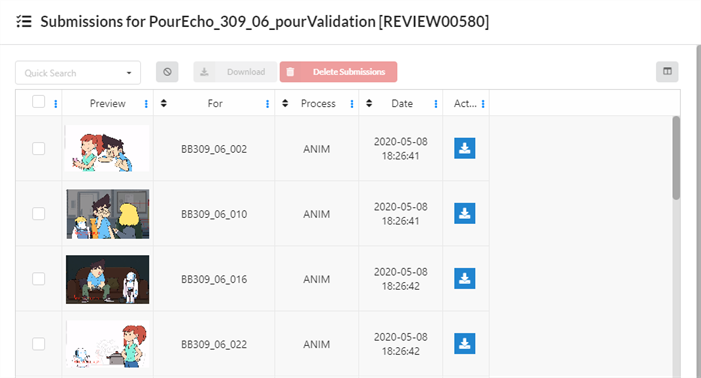This screenshot has height=378, width=701.
Task: Open the Process column options menu dots
Action: [352, 104]
